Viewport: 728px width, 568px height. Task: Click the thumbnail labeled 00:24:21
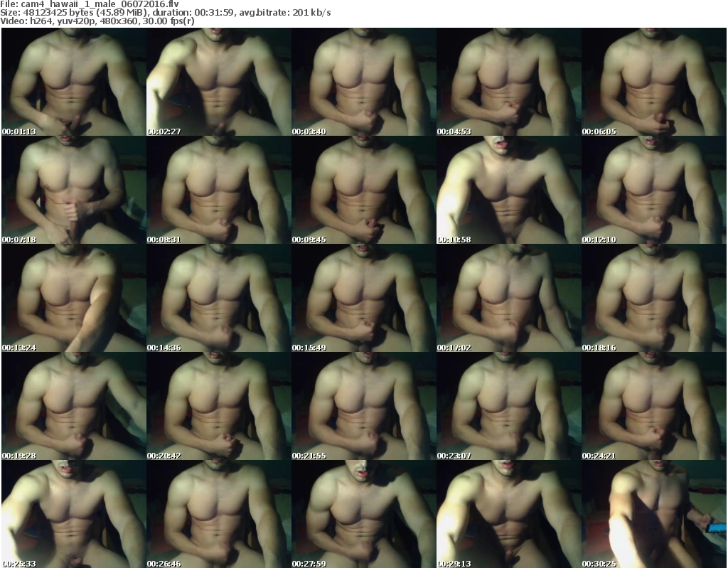[653, 407]
